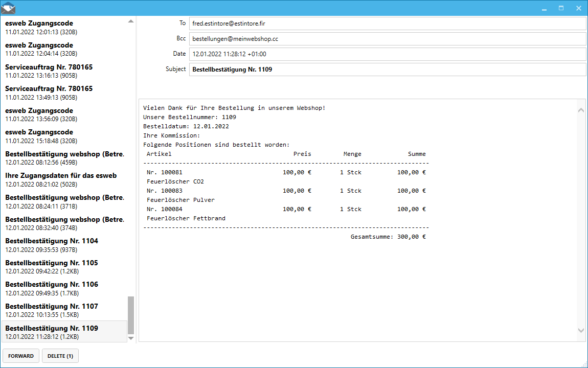Open Bestellbestätigung Nr. 1105 in the list
This screenshot has width=588, height=368.
pos(64,267)
